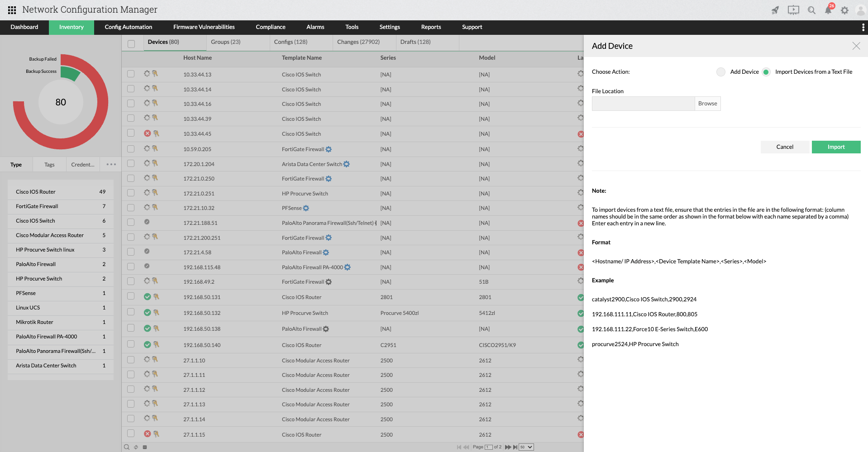Image resolution: width=868 pixels, height=452 pixels.
Task: Close the Add Device panel
Action: (x=856, y=46)
